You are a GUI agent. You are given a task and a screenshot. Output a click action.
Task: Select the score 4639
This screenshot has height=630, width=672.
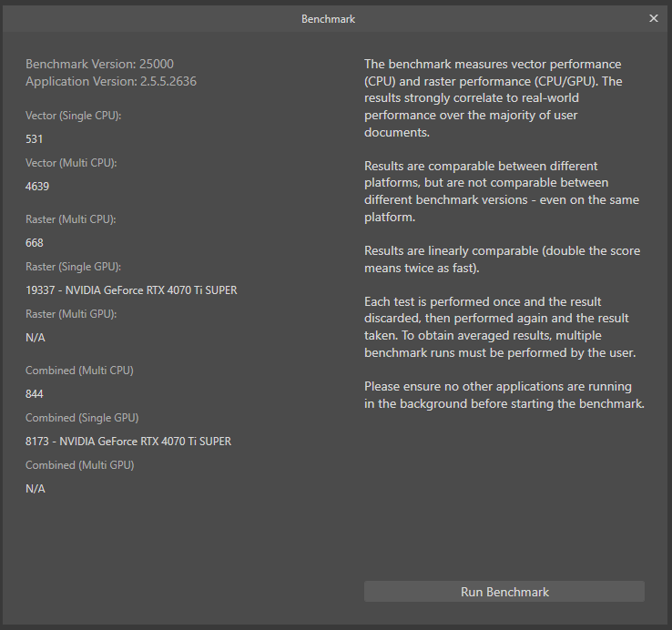[37, 187]
